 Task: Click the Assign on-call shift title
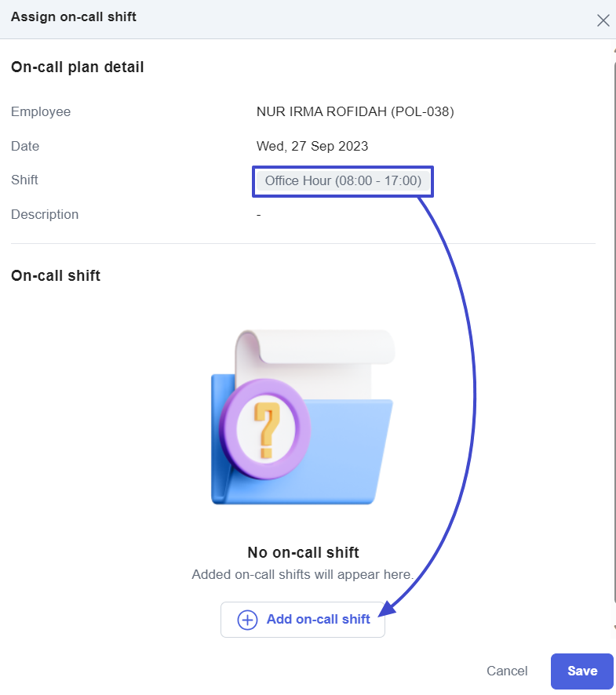(x=74, y=16)
